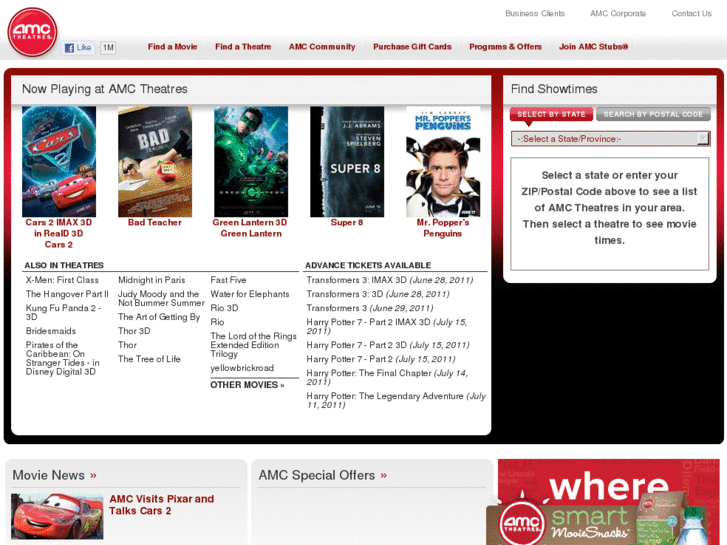Open AMC Special Offers » section
727x545 pixels.
pyautogui.click(x=323, y=475)
